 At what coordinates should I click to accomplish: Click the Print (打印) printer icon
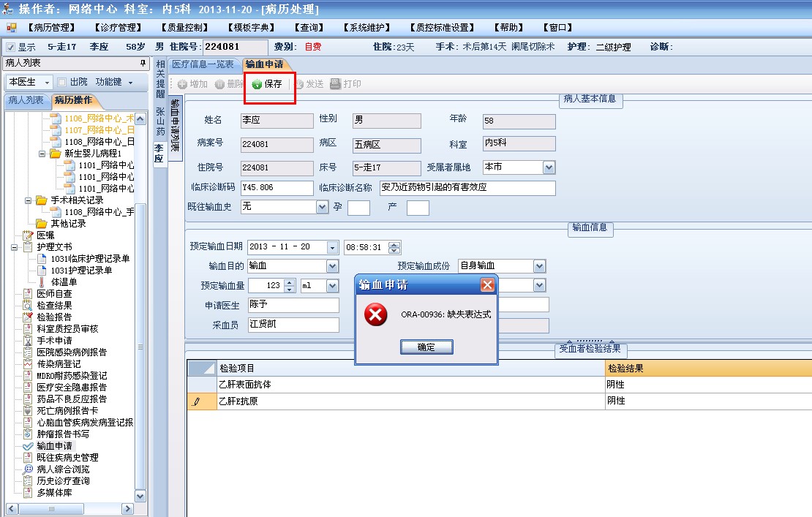pos(336,83)
